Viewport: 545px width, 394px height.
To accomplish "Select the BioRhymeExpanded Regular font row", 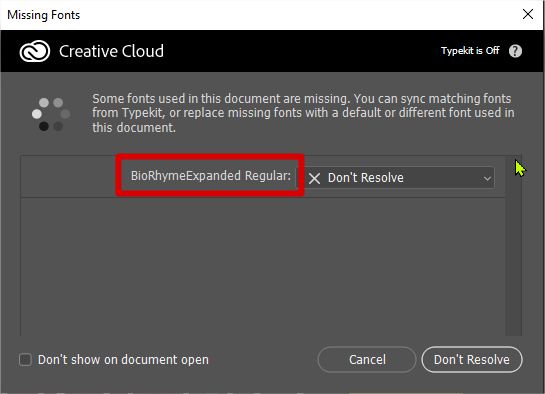I will click(x=263, y=177).
